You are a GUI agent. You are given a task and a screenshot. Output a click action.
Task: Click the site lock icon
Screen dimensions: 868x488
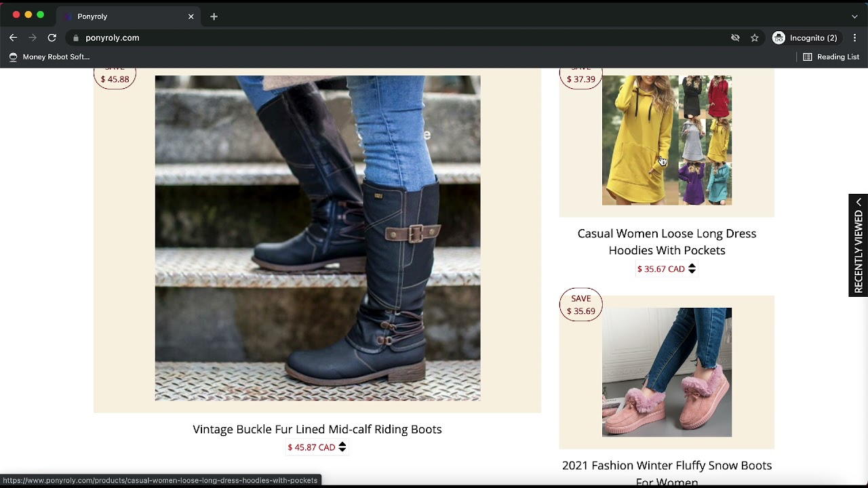[x=76, y=38]
